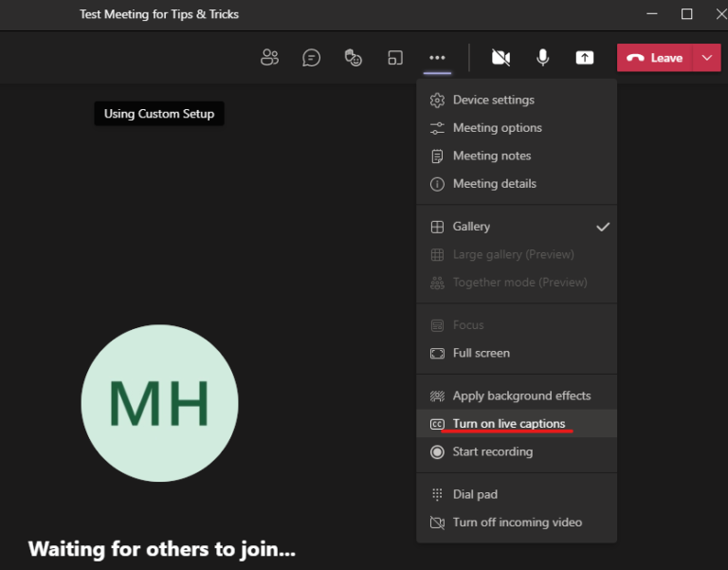The width and height of the screenshot is (728, 570).
Task: Click the Meeting options sliders icon
Action: (x=437, y=128)
